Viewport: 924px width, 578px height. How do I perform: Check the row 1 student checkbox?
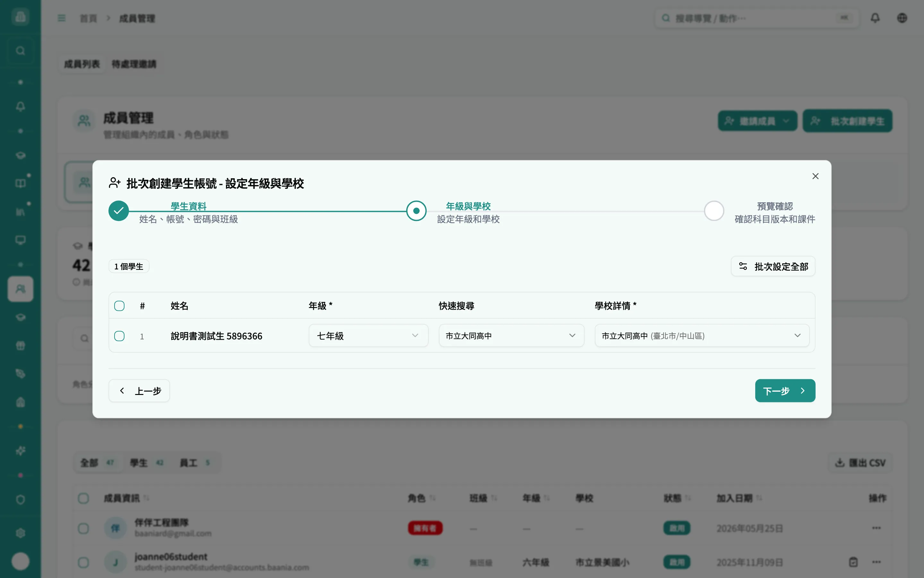pos(119,336)
